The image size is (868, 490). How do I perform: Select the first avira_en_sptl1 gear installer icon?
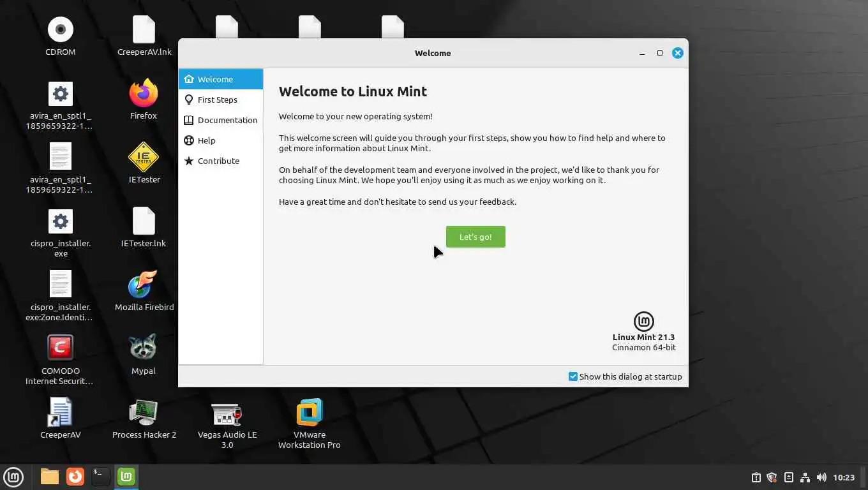[x=61, y=93]
